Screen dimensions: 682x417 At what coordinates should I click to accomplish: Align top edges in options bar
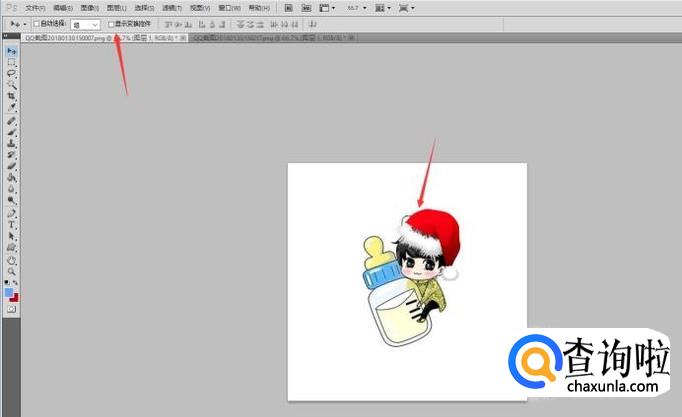169,24
